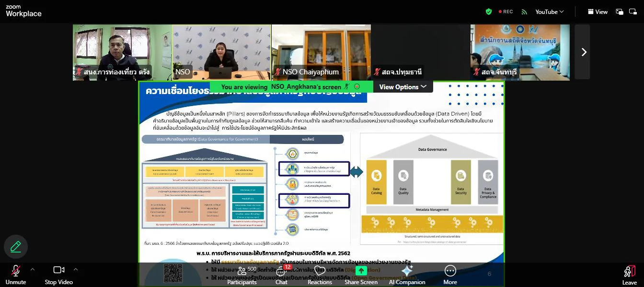Open the Chat panel
644x287 pixels.
[281, 275]
